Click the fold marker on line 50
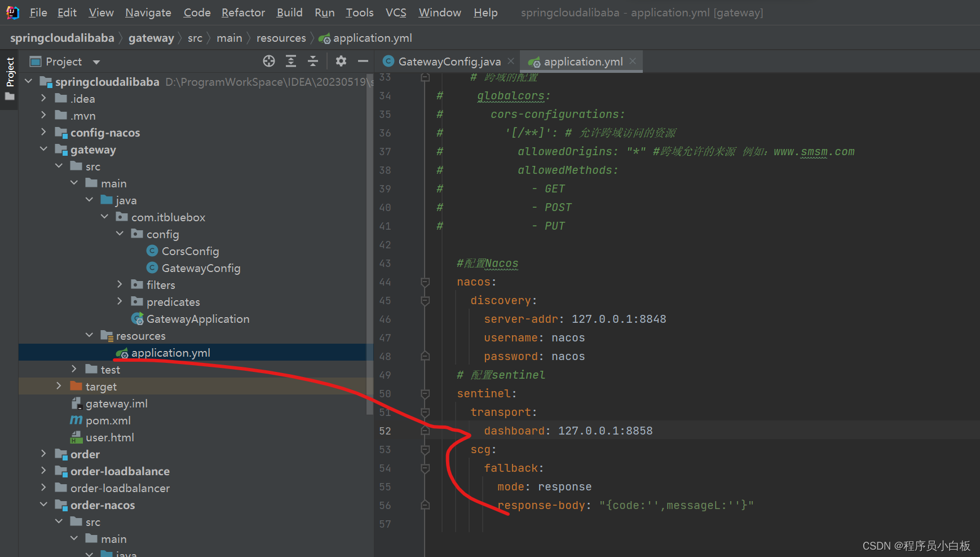Screen dimensions: 980x557 coord(425,393)
